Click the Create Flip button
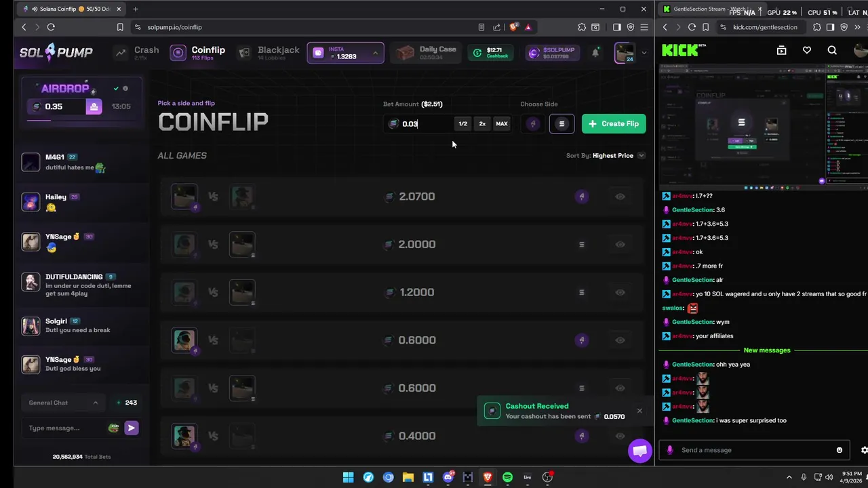This screenshot has width=868, height=488. point(614,123)
